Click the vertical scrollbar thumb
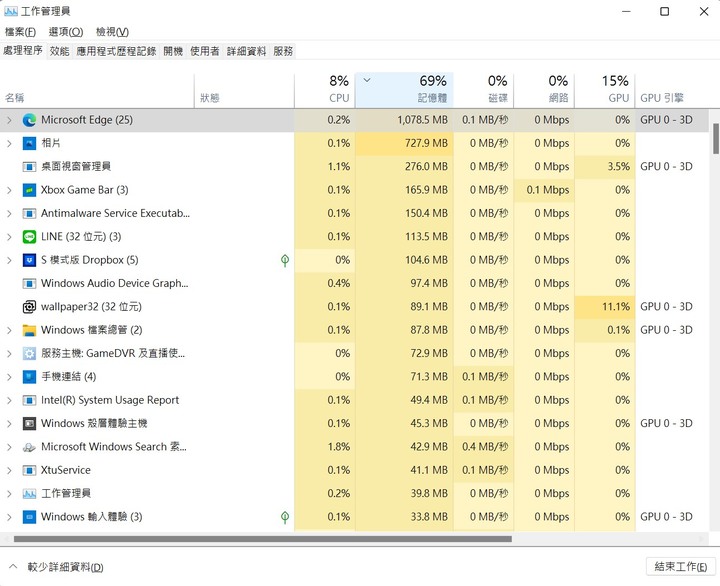 point(715,139)
